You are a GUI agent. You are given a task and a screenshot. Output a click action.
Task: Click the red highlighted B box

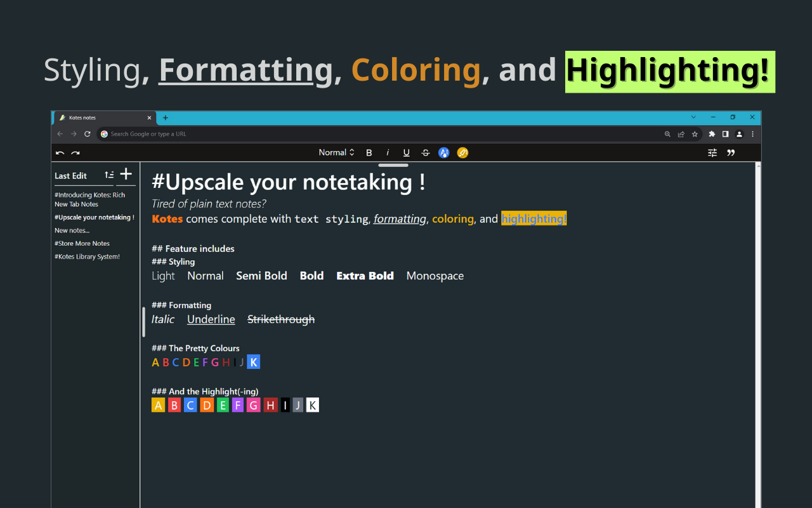point(174,405)
